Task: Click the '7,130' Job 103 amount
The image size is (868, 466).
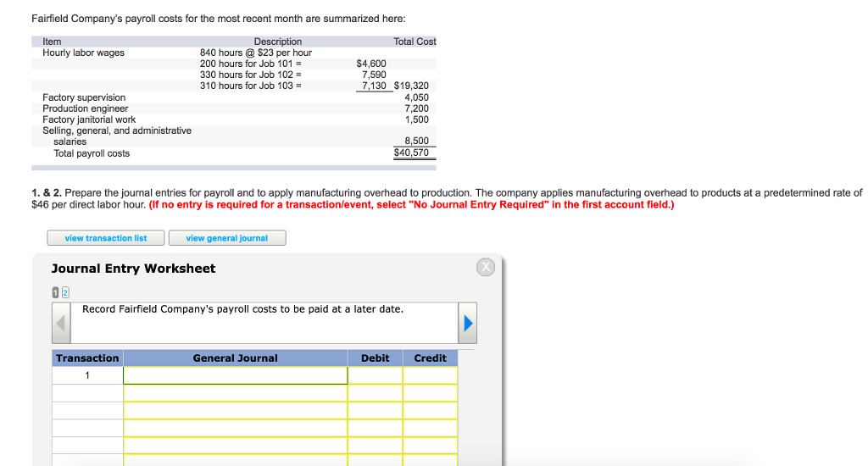Action: (x=374, y=86)
